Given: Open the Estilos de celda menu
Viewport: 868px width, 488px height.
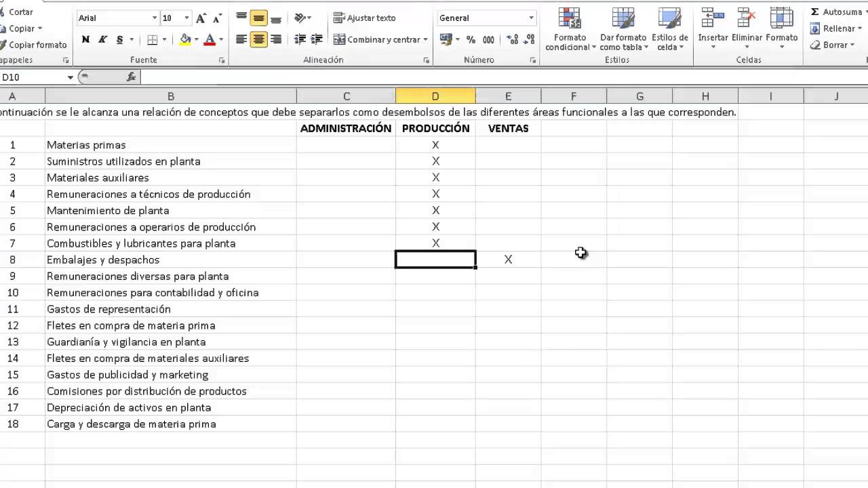Looking at the screenshot, I should coord(670,29).
